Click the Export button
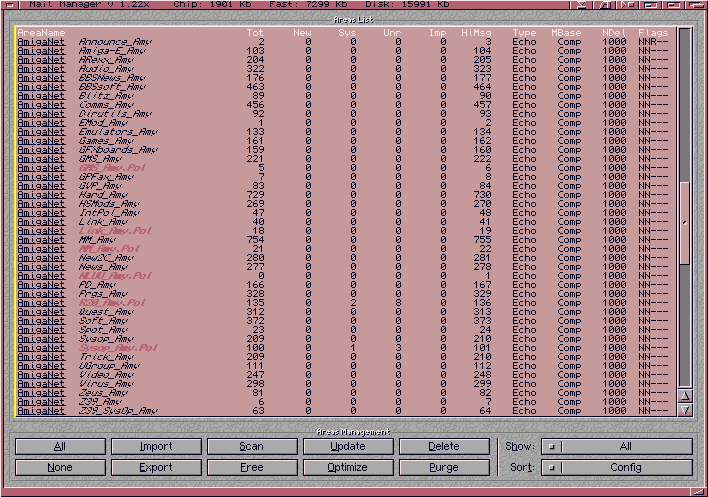708x497 pixels. pos(155,467)
